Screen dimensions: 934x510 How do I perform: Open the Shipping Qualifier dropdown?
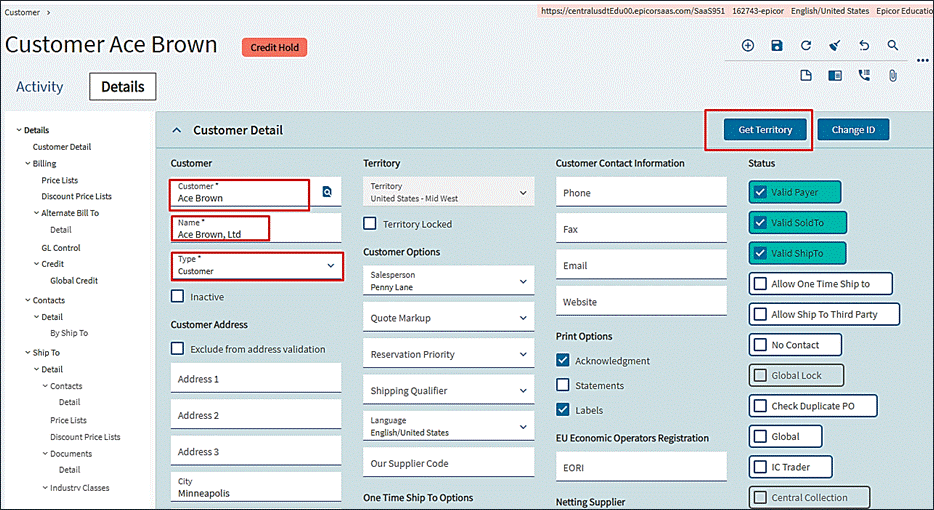pos(523,390)
